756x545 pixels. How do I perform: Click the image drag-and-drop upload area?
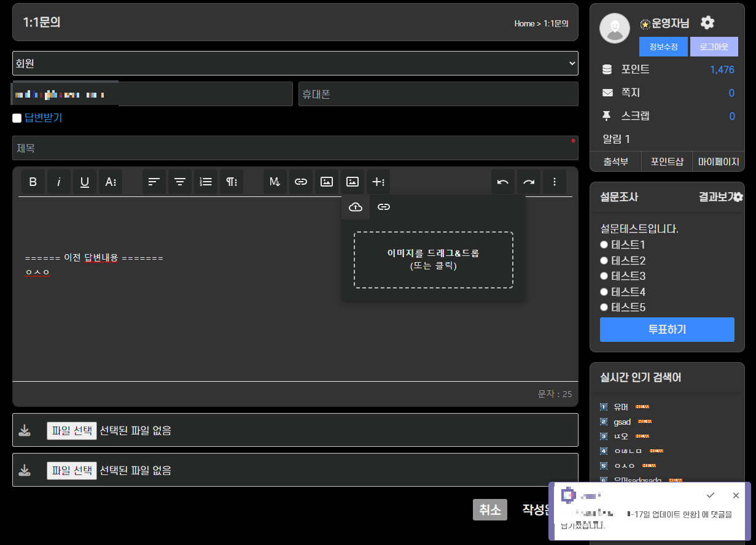click(x=433, y=260)
